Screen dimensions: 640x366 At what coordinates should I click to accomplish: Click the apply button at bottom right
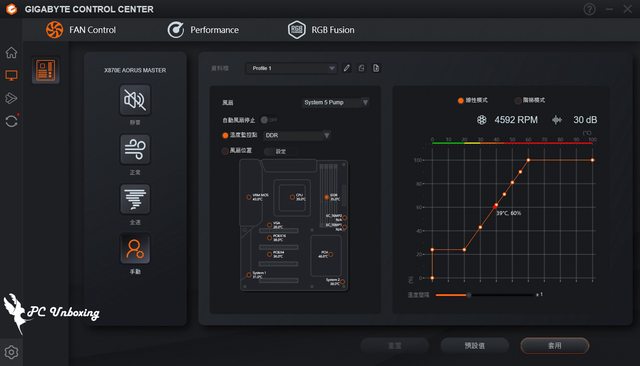pos(555,346)
